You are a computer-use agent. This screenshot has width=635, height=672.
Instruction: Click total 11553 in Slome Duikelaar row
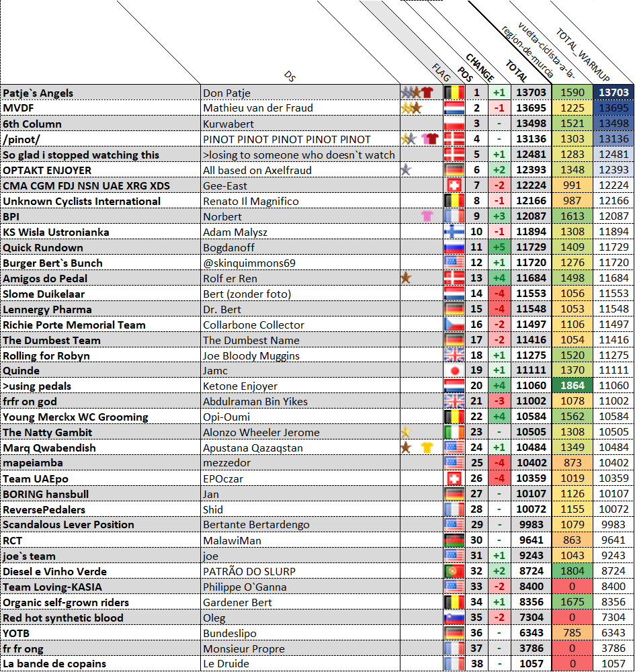pyautogui.click(x=531, y=294)
